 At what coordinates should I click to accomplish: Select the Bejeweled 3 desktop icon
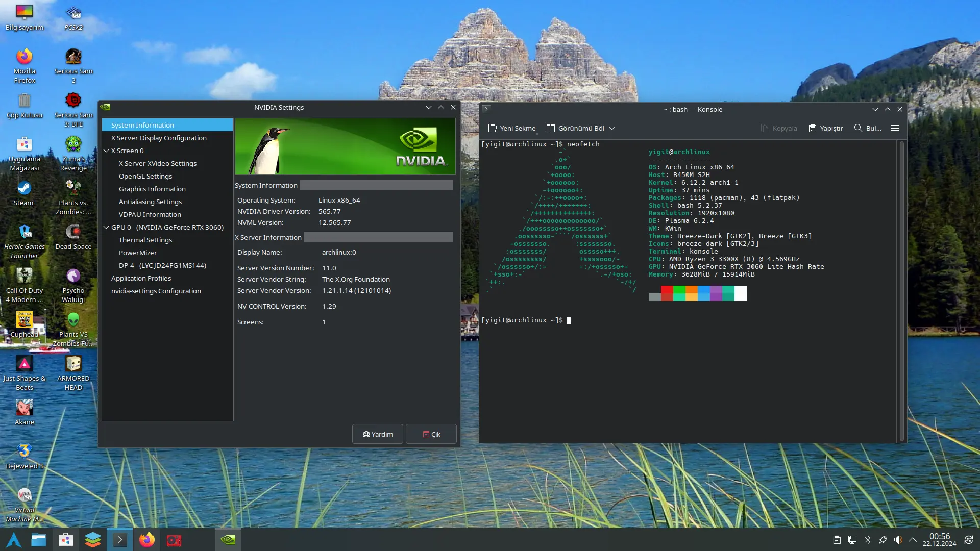[24, 457]
